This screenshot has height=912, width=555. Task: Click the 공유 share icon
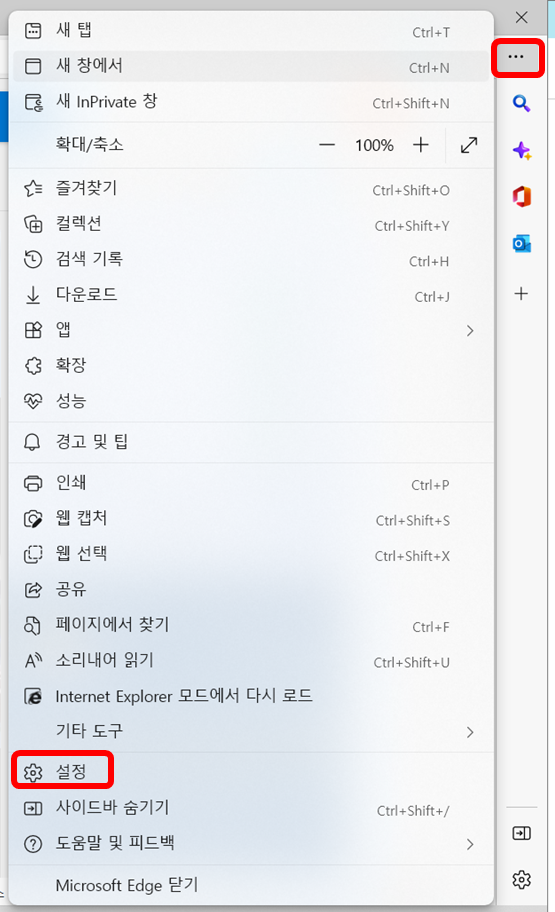(33, 590)
